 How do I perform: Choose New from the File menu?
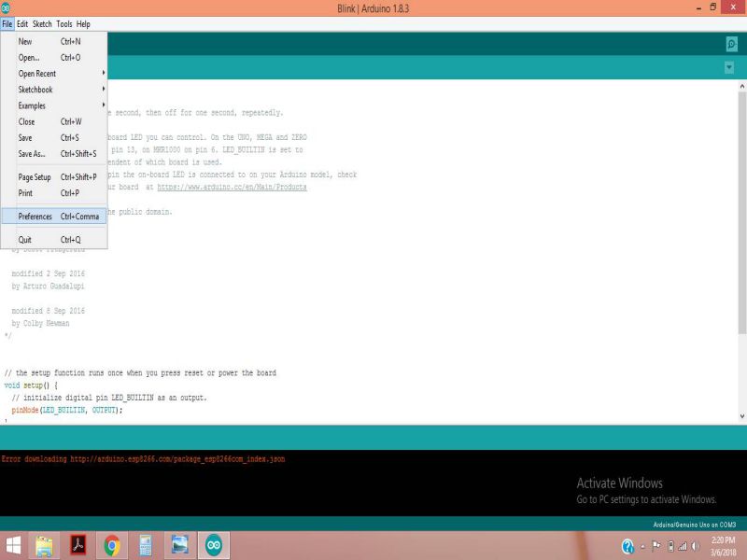(54, 41)
